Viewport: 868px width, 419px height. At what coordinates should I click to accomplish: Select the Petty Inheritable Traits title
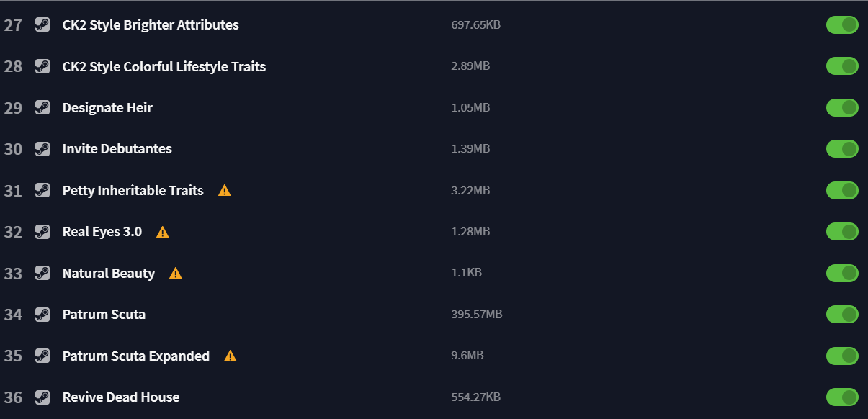click(x=133, y=190)
